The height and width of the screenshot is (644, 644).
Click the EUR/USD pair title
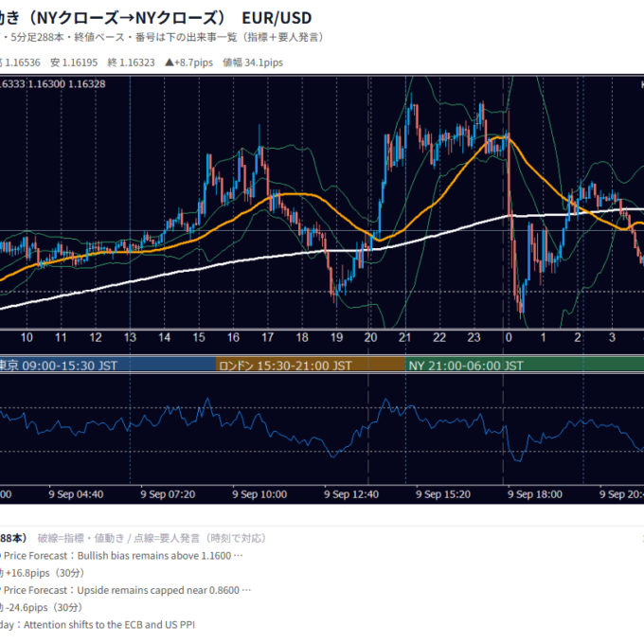(277, 18)
